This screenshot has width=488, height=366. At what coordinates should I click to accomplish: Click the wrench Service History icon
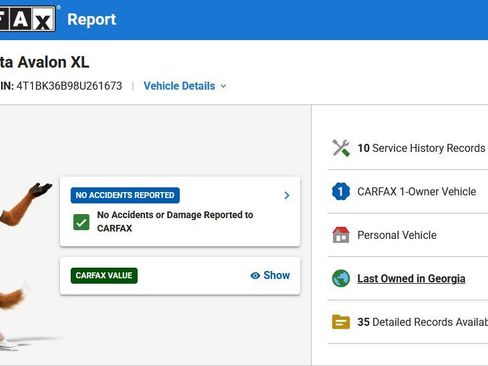tap(341, 148)
